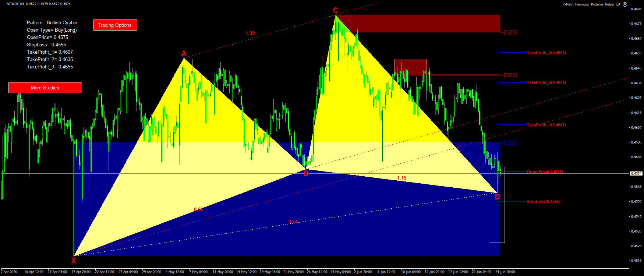Viewport: 644px width, 276px height.
Task: Select the FxMath_Harmonic_Patterns_Helper_EA name label
Action: click(591, 4)
